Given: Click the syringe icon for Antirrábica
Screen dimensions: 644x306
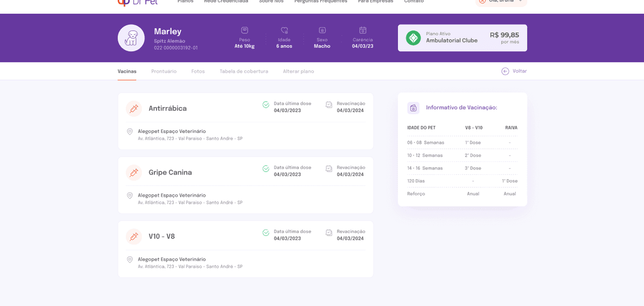Looking at the screenshot, I should click(x=134, y=108).
